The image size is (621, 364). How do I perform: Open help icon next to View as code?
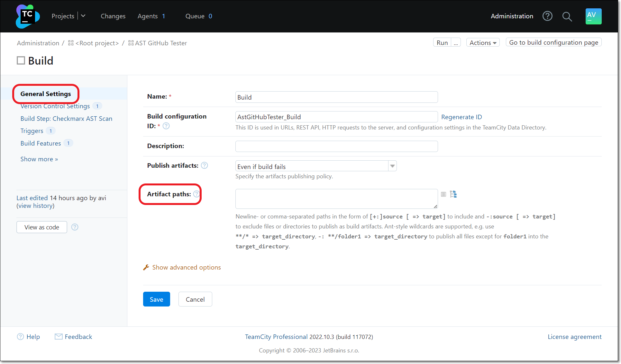[75, 227]
